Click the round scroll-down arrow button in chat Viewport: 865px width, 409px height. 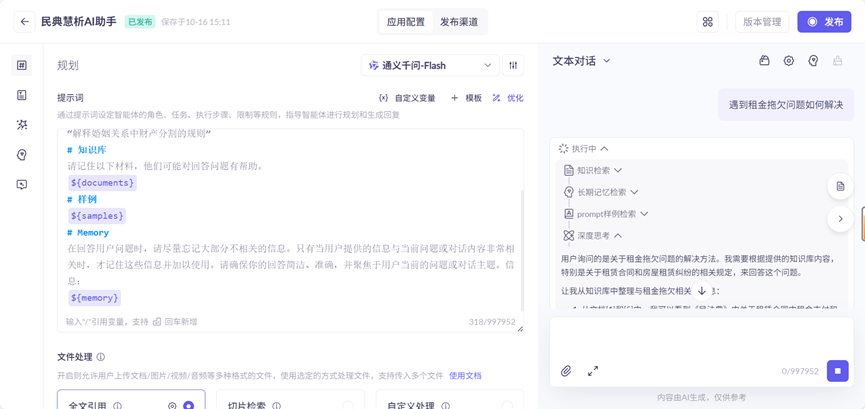702,290
